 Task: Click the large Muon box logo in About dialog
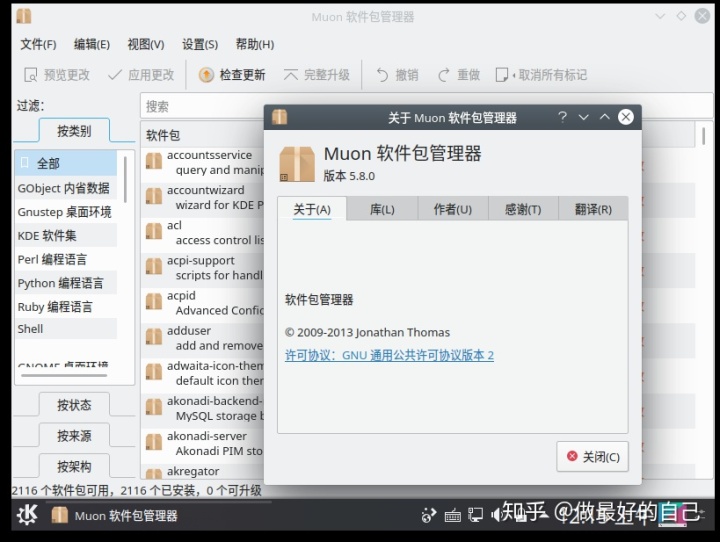tap(297, 164)
